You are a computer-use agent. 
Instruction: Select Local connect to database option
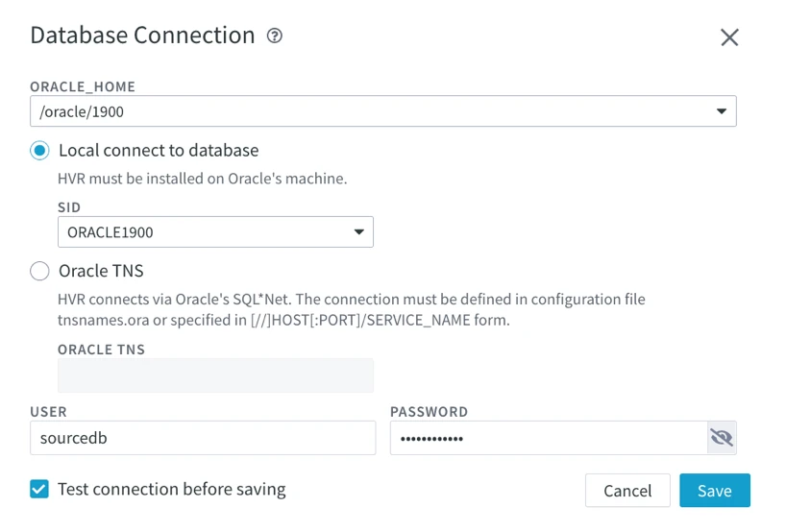tap(39, 151)
